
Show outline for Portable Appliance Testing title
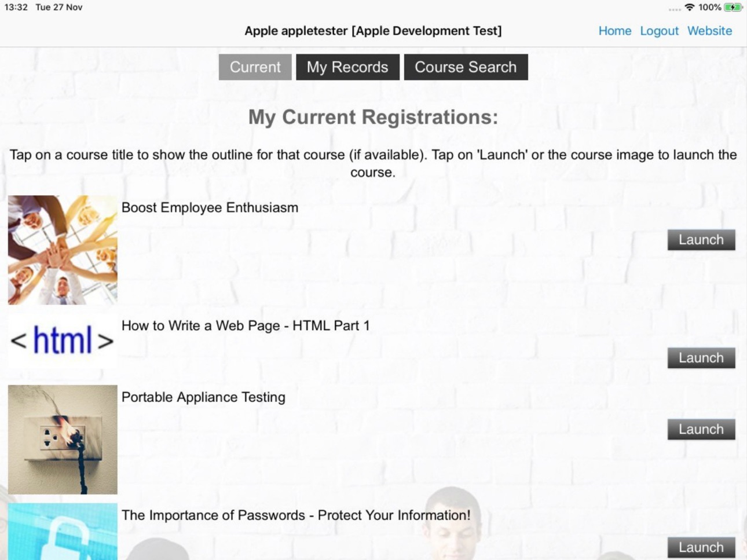click(x=203, y=397)
